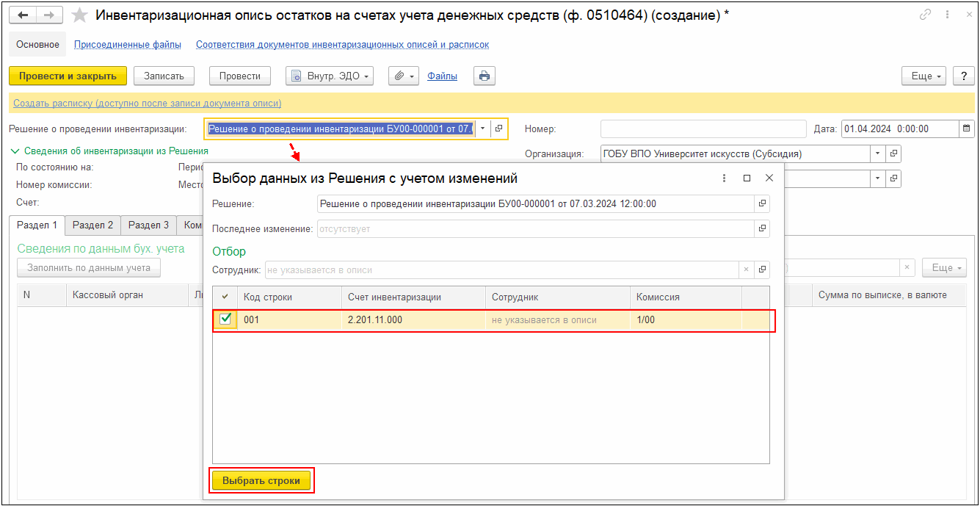The image size is (980, 506).
Task: Switch to Раздел 3 tab
Action: (x=148, y=225)
